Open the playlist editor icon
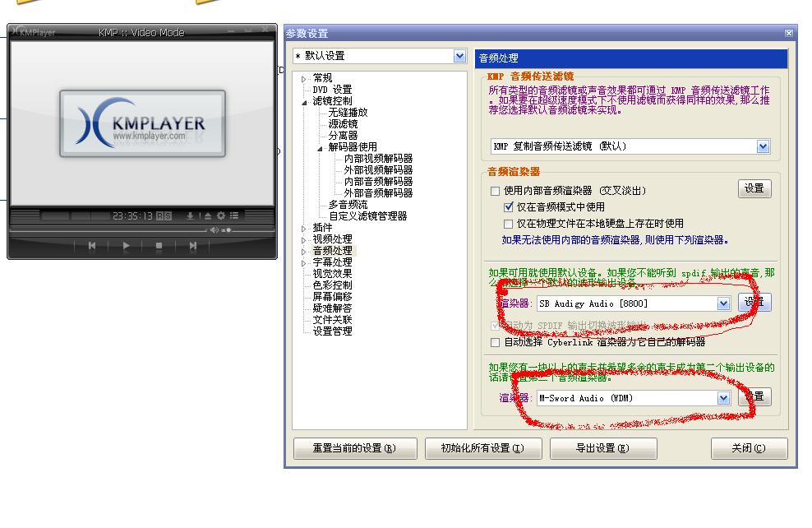 (x=234, y=215)
